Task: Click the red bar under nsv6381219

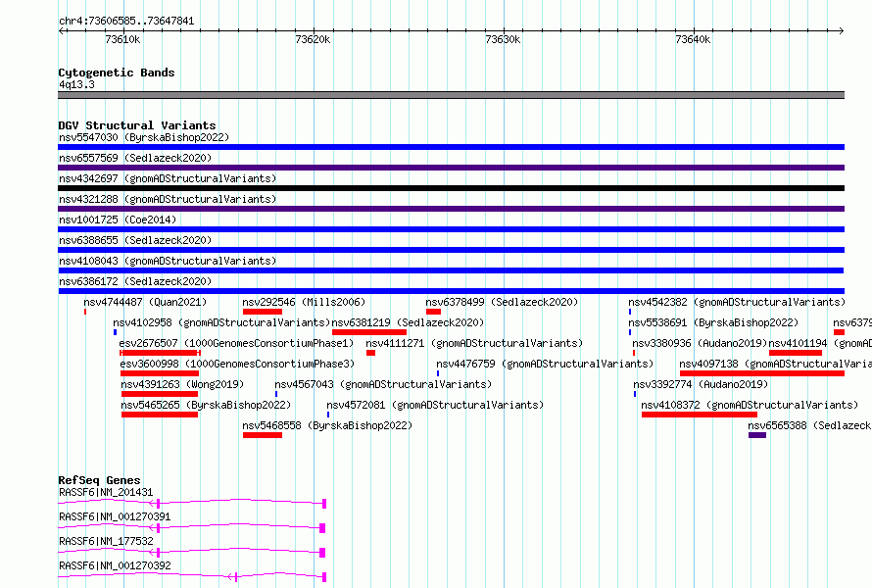Action: click(x=369, y=332)
